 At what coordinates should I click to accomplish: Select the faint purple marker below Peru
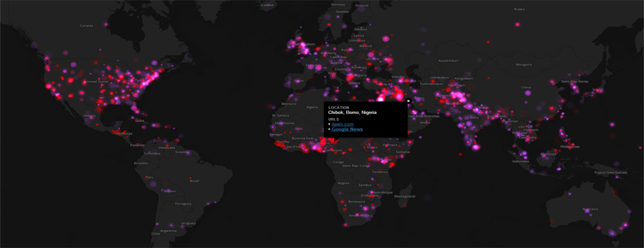click(x=153, y=184)
